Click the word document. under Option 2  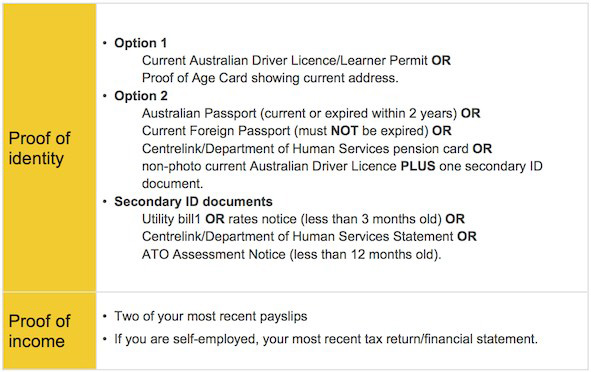pyautogui.click(x=173, y=184)
